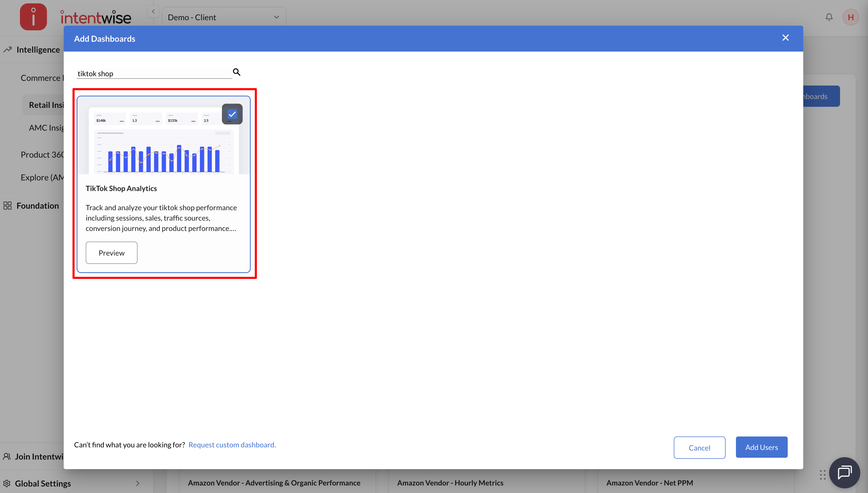Click the Amazon Vendor - Hourly Metrics title
The height and width of the screenshot is (493, 868).
450,483
